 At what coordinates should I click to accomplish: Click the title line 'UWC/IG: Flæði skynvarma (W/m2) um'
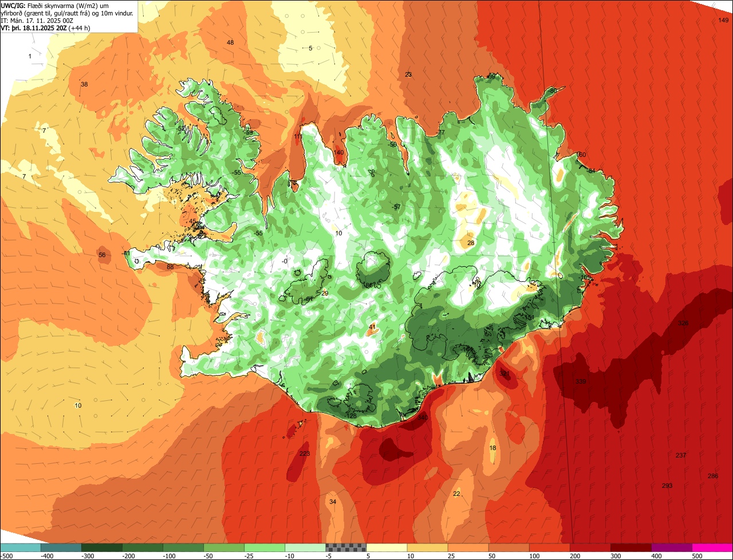(x=54, y=5)
